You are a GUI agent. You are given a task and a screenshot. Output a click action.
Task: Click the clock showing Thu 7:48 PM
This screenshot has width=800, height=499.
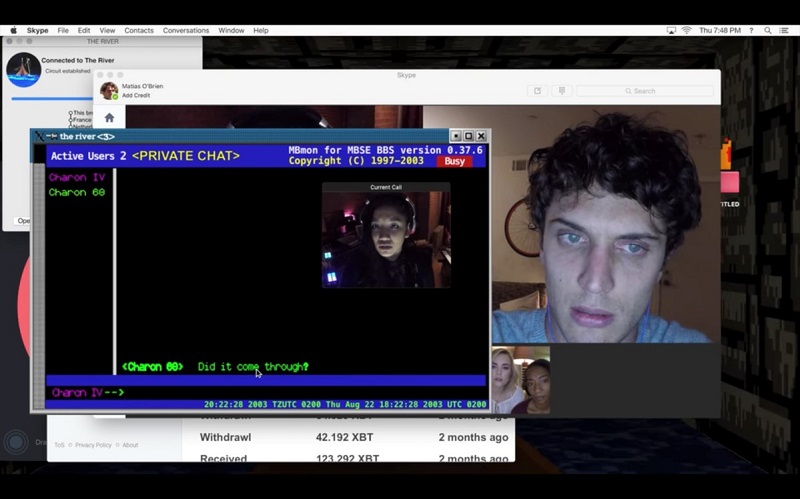click(x=720, y=30)
